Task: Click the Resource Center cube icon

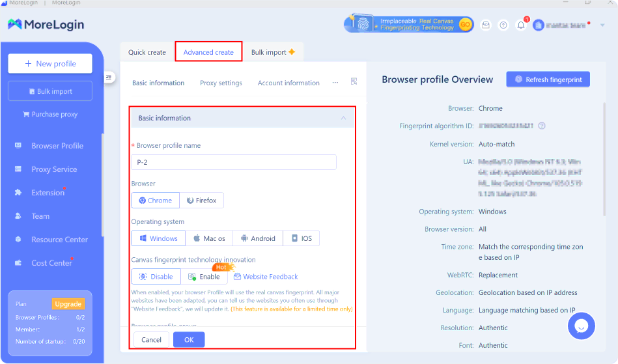Action: pos(18,239)
